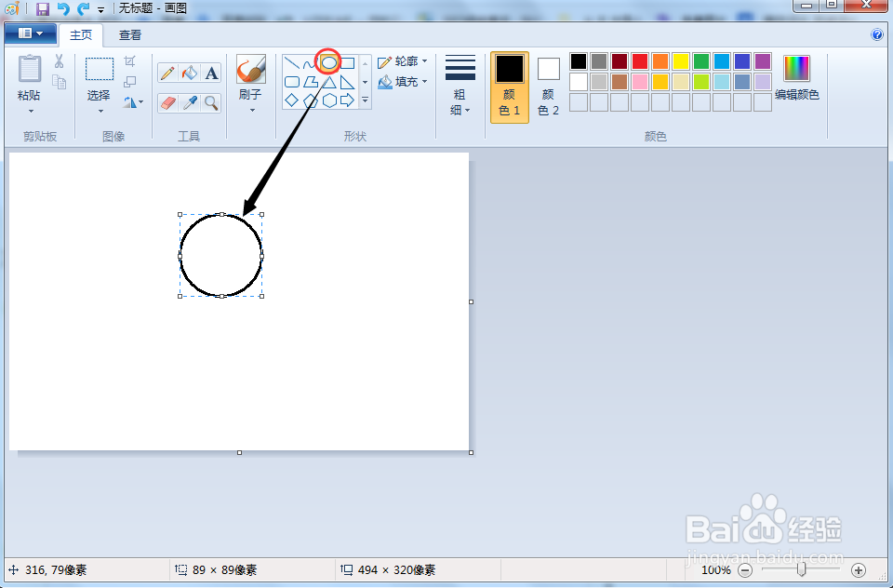893x588 pixels.
Task: Choose the Oval shape
Action: click(x=328, y=62)
